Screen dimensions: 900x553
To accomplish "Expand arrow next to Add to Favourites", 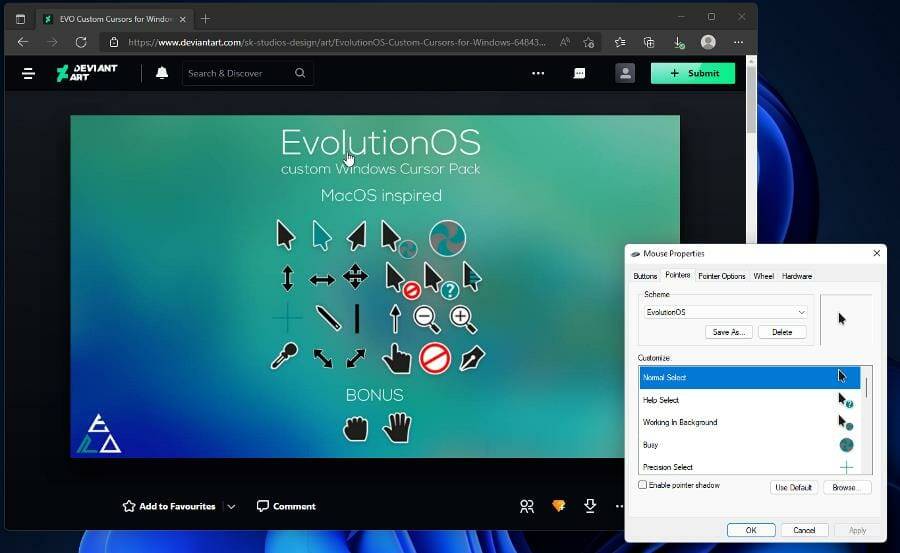I will 231,507.
